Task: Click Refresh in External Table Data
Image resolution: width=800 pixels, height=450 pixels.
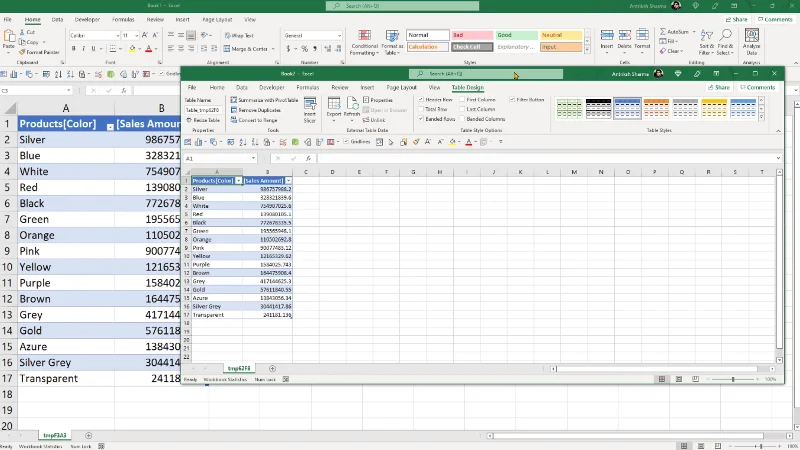Action: [x=352, y=110]
